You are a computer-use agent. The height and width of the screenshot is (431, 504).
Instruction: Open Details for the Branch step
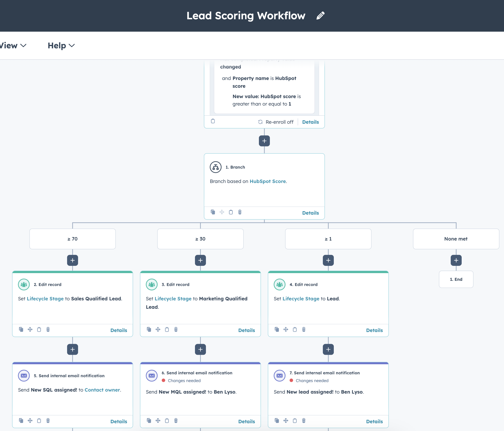tap(310, 213)
